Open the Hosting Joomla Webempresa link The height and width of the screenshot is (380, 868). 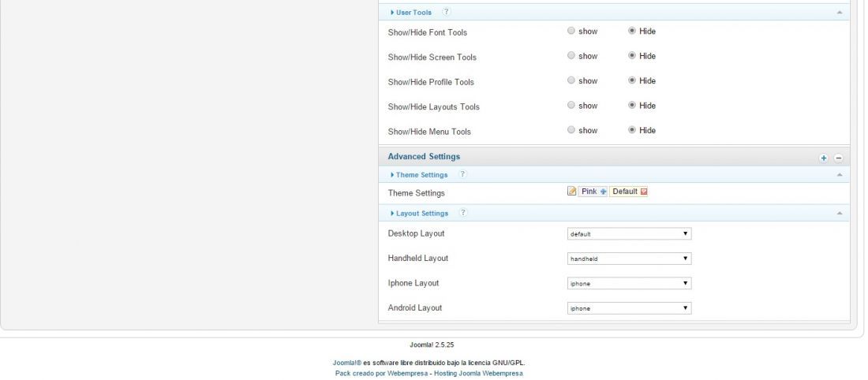pos(478,374)
